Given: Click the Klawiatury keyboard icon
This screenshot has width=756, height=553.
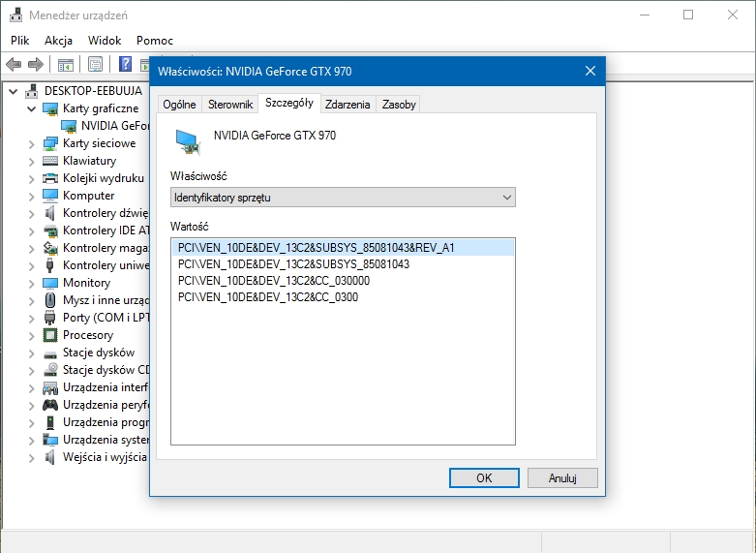Looking at the screenshot, I should click(50, 161).
